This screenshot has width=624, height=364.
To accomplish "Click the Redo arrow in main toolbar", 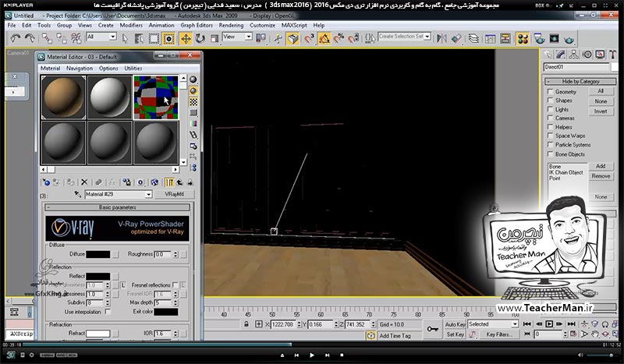I will 30,38.
